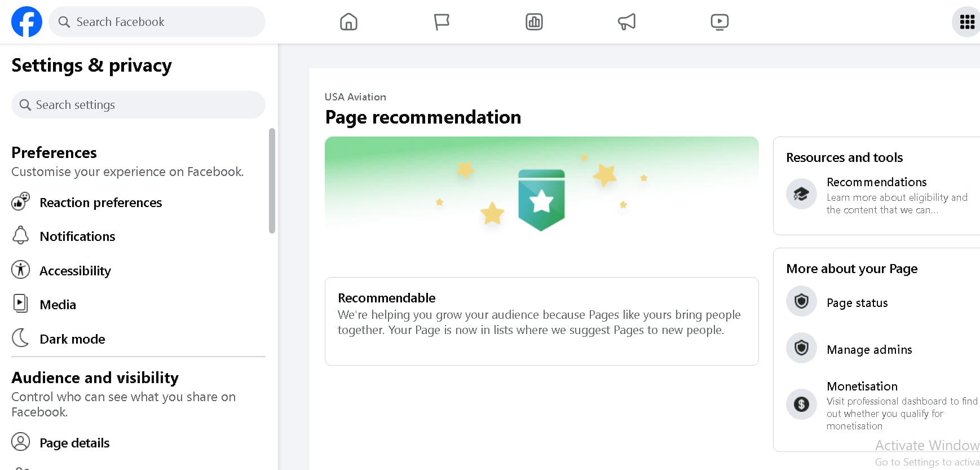Click the Preferences section heading
The image size is (980, 470).
[54, 153]
